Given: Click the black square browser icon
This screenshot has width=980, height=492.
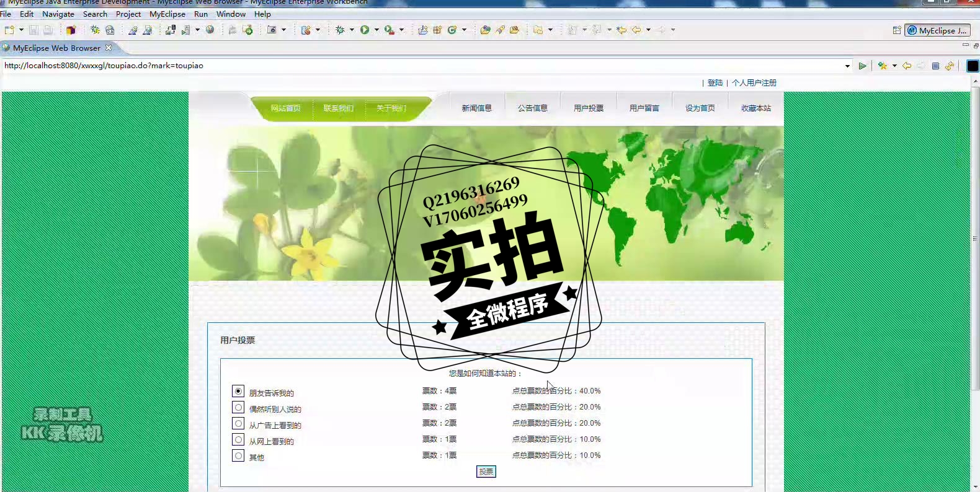Looking at the screenshot, I should coord(973,66).
